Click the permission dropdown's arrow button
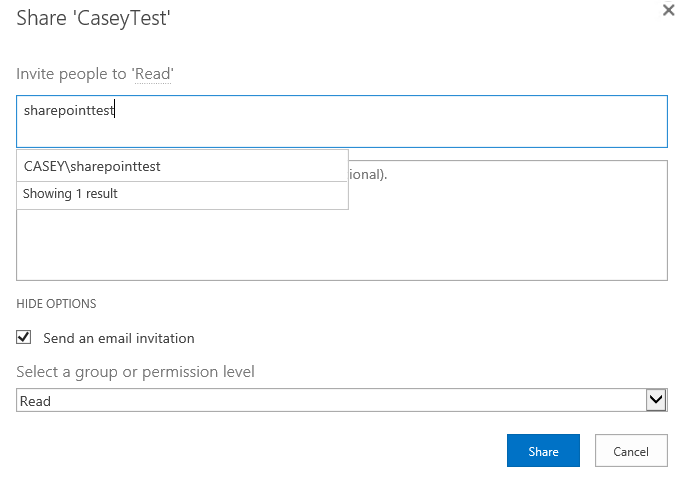Screen dimensions: 686x483 tap(657, 400)
